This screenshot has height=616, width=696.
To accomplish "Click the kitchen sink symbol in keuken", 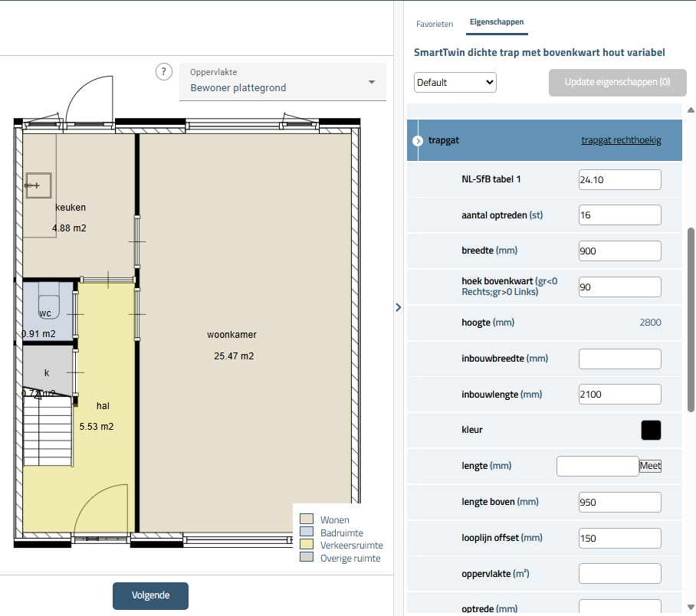I will 36,185.
